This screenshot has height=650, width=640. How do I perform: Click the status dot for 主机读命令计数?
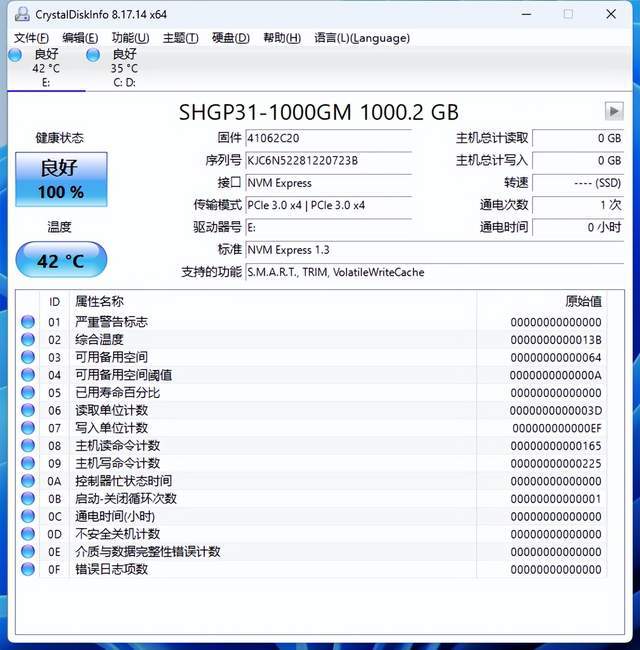(x=28, y=446)
